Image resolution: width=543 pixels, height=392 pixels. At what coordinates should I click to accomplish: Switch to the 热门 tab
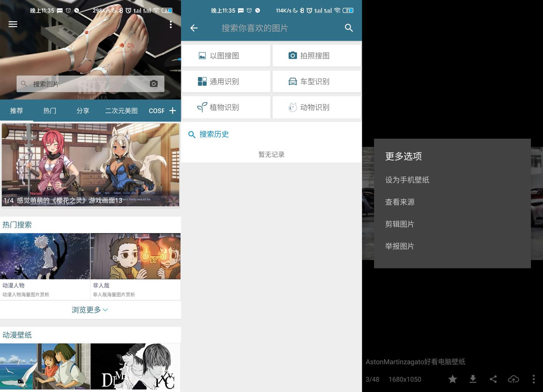49,111
